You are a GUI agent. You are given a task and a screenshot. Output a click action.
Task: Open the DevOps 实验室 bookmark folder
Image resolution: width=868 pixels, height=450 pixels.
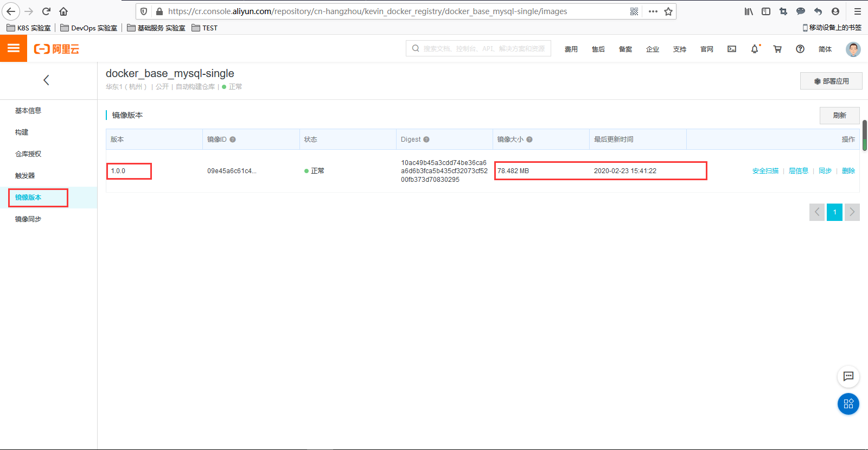click(89, 28)
